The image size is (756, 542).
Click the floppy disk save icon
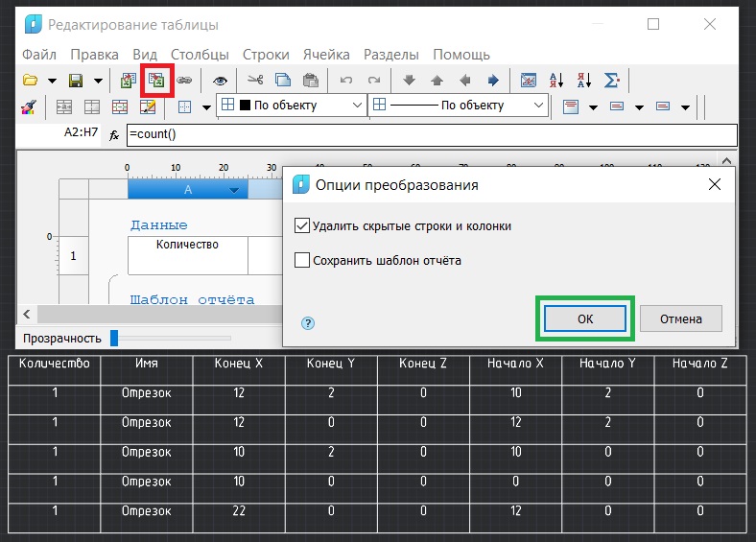pos(74,81)
